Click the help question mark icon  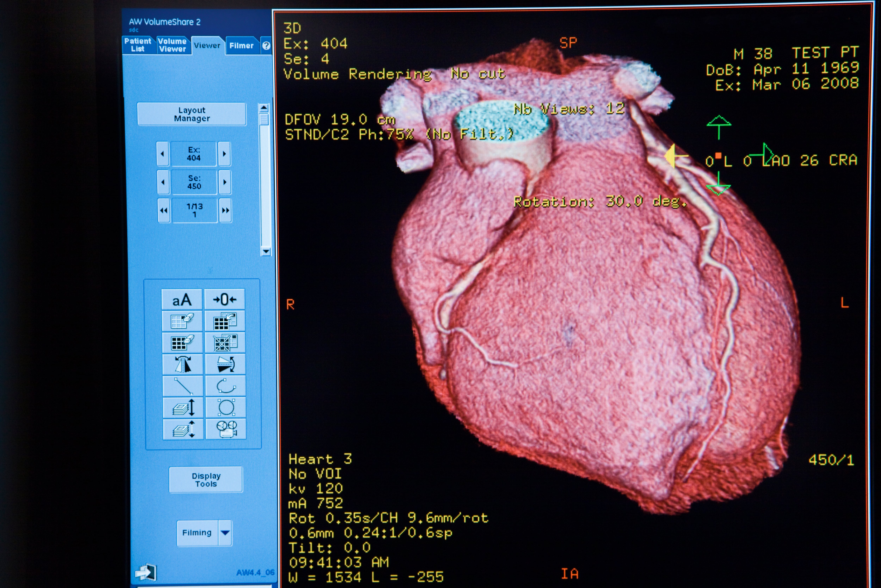point(266,46)
